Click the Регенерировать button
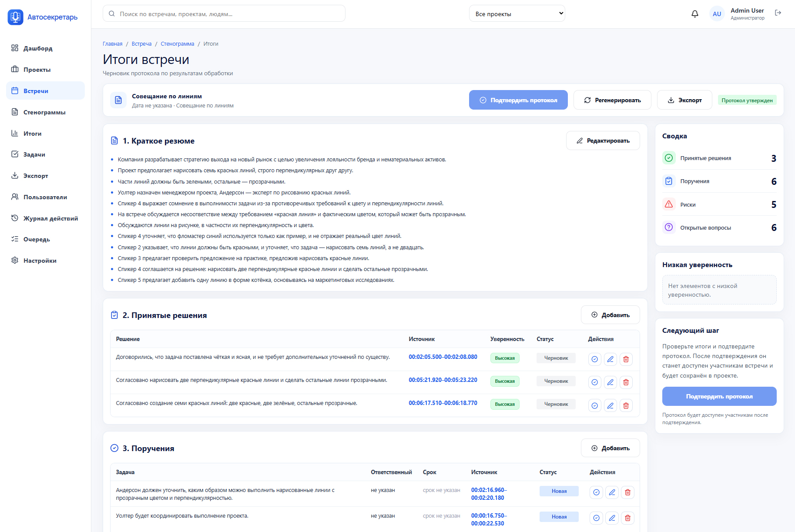This screenshot has width=795, height=532. coord(612,100)
